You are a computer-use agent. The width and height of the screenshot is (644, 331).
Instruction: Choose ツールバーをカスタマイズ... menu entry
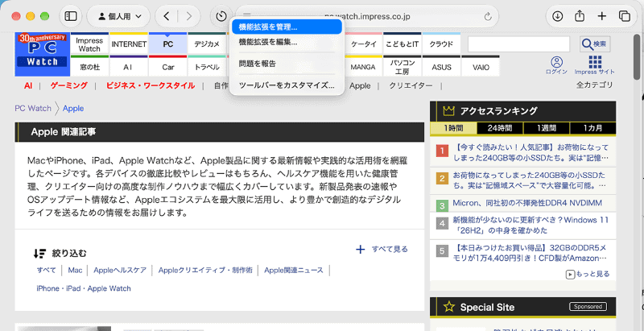click(287, 86)
